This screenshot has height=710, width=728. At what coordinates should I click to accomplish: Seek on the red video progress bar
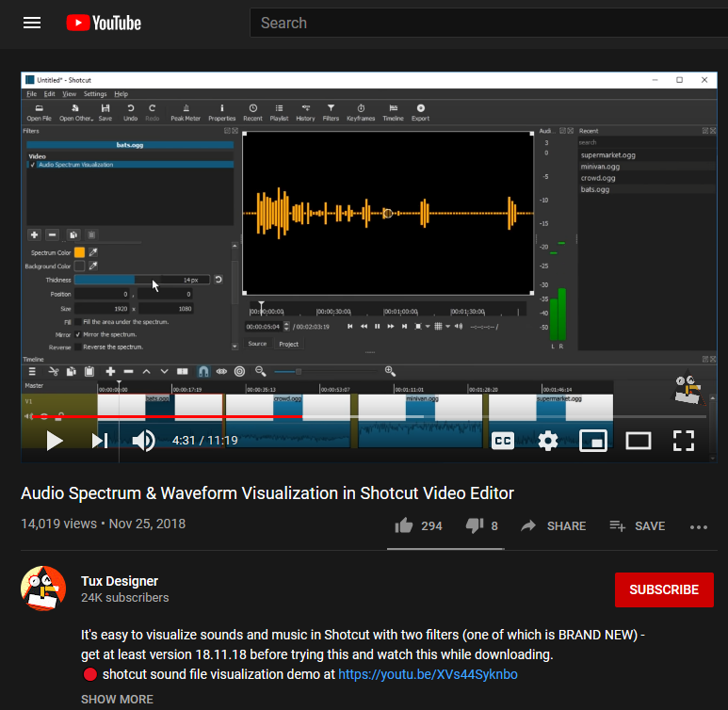pyautogui.click(x=188, y=416)
